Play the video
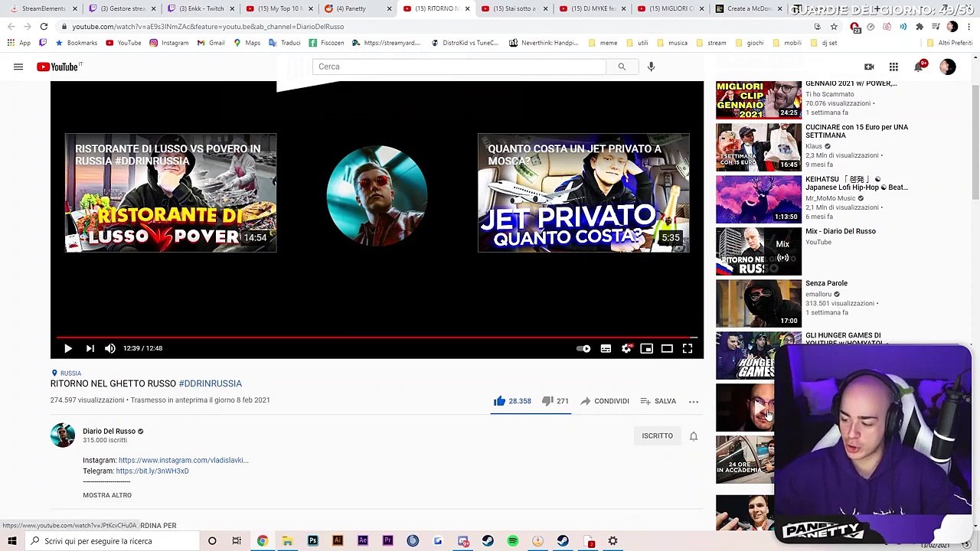Viewport: 980px width, 551px height. tap(68, 348)
